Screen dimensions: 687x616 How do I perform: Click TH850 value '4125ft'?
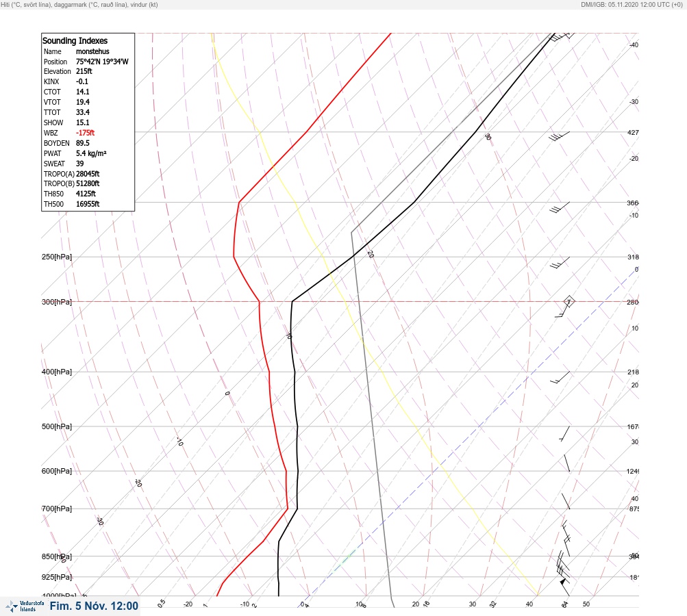[x=86, y=194]
